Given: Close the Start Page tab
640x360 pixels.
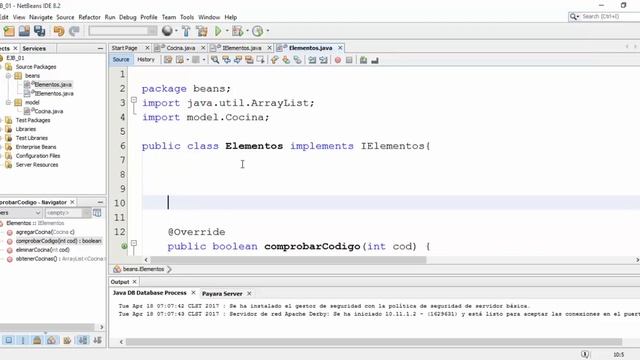Looking at the screenshot, I should [x=147, y=48].
